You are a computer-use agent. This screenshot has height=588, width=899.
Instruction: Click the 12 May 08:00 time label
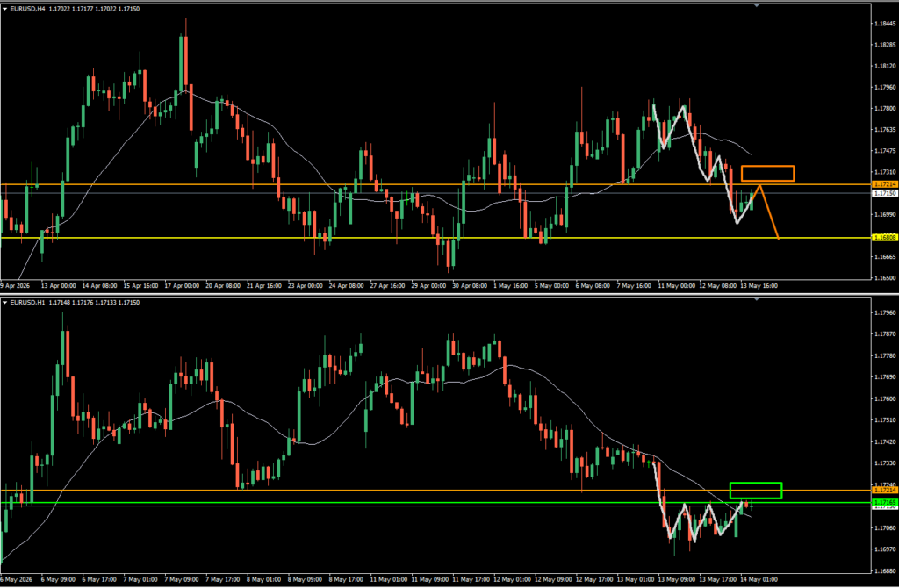717,285
